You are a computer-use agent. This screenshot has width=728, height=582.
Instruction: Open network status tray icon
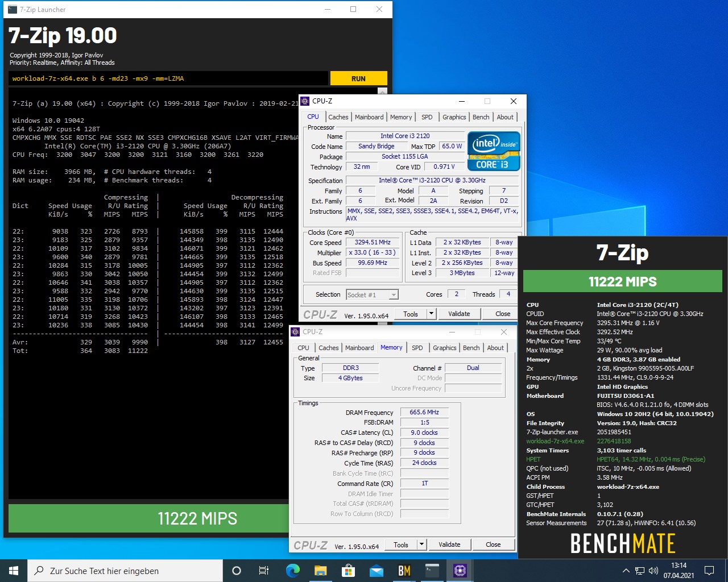click(640, 571)
